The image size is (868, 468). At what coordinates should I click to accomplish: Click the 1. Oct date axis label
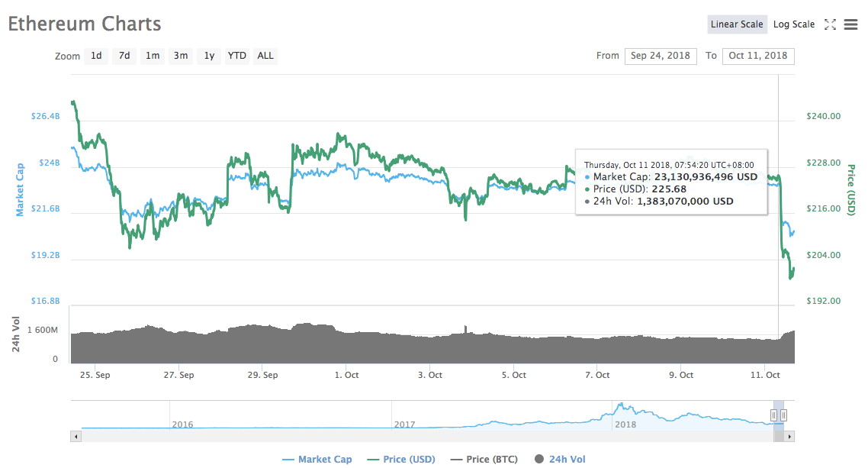click(x=346, y=375)
